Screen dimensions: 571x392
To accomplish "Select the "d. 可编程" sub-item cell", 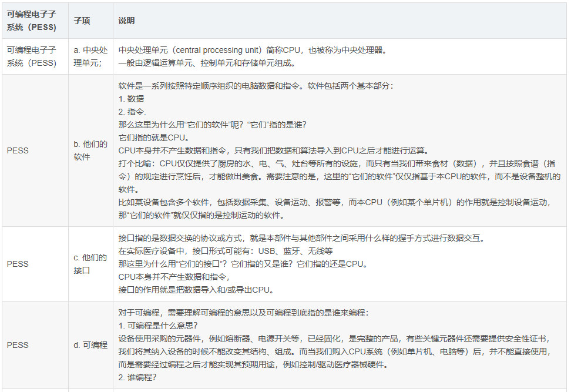I will point(90,345).
